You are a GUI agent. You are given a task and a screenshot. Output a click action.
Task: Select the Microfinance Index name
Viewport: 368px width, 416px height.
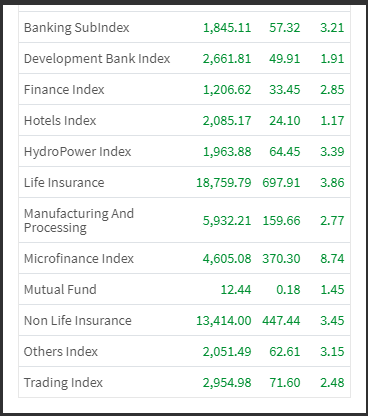79,259
